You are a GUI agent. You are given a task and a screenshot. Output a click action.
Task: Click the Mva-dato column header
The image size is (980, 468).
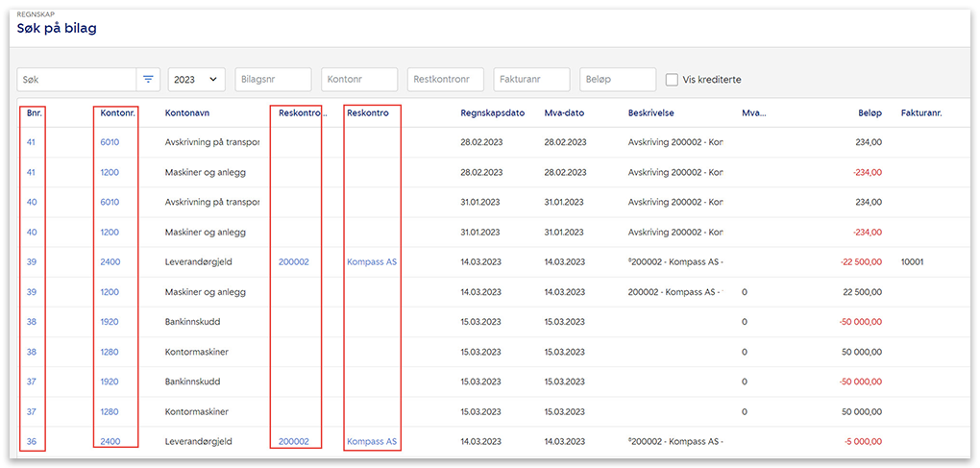tap(564, 112)
